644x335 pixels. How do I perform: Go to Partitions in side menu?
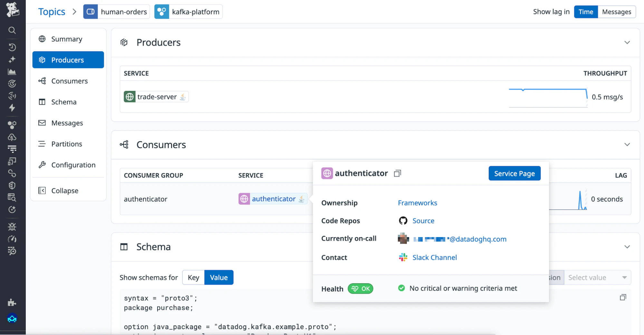(x=66, y=144)
